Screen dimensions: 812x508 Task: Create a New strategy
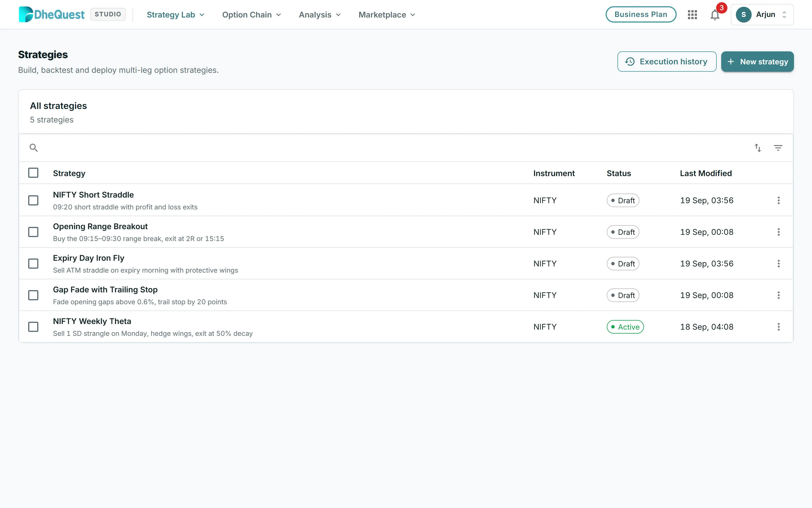coord(757,62)
